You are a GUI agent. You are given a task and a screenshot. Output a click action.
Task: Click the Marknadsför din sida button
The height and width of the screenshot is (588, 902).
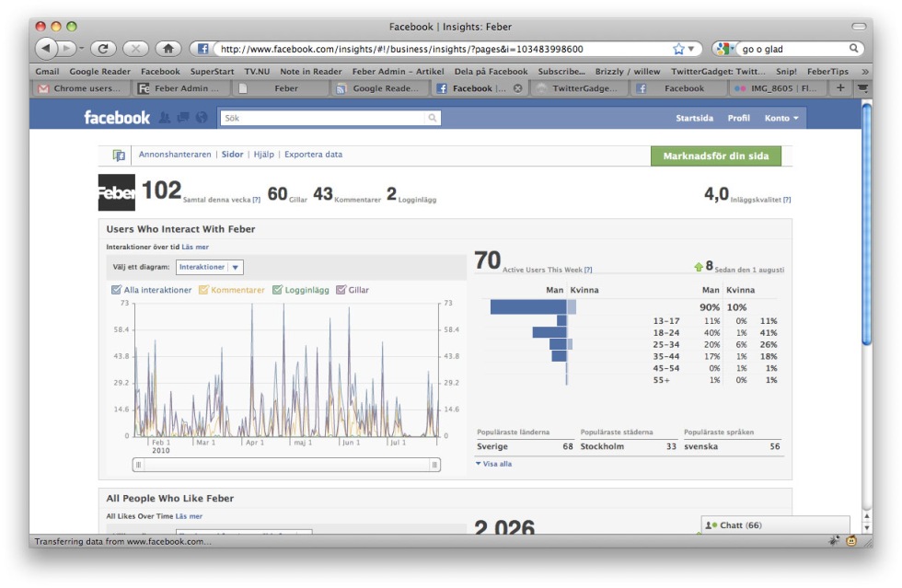(x=715, y=156)
